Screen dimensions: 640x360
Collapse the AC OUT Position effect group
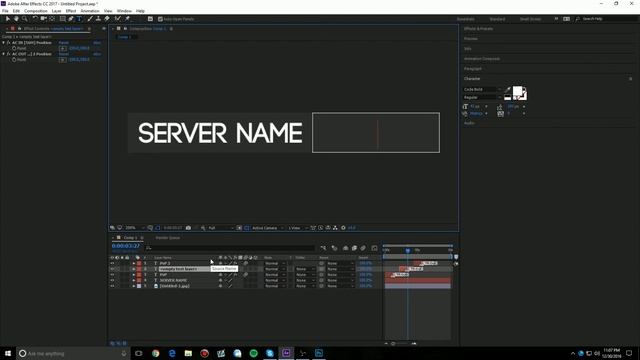coord(4,54)
